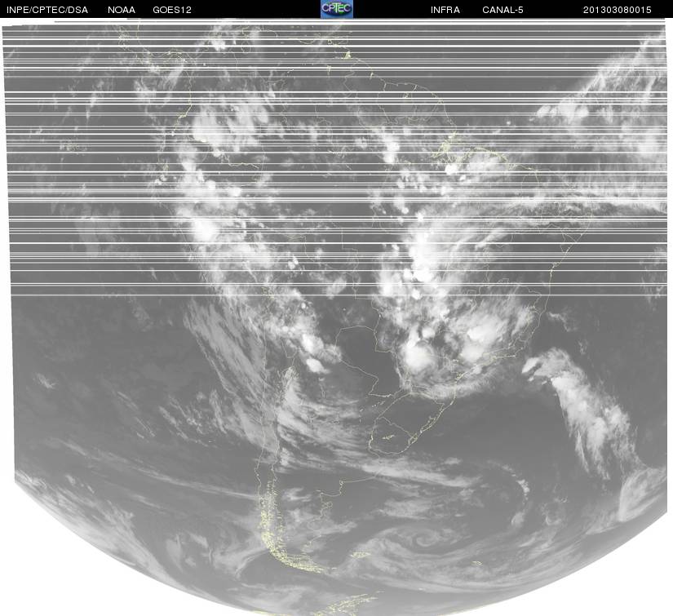
Task: Click the CPTEC logo in the header
Action: coord(337,9)
